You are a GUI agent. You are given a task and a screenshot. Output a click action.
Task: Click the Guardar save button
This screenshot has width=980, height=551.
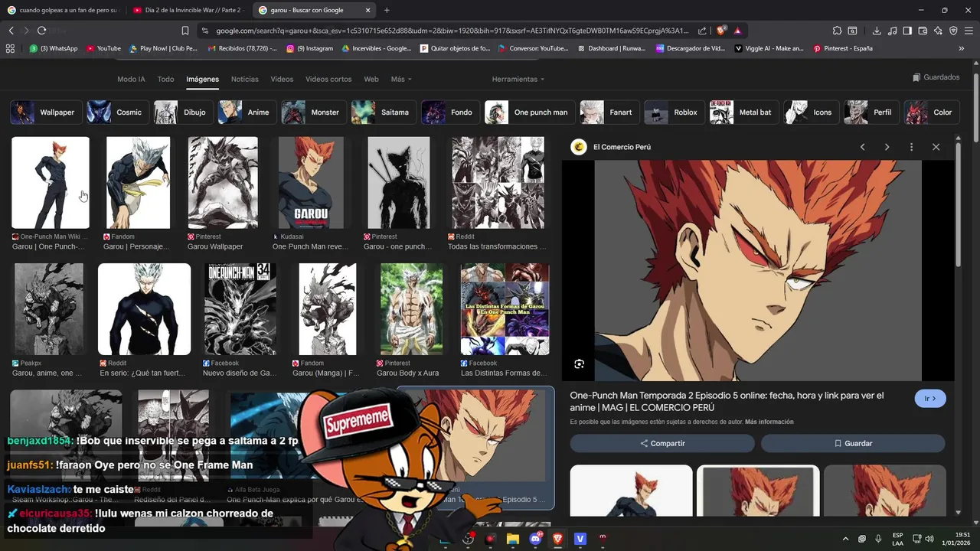pyautogui.click(x=853, y=443)
